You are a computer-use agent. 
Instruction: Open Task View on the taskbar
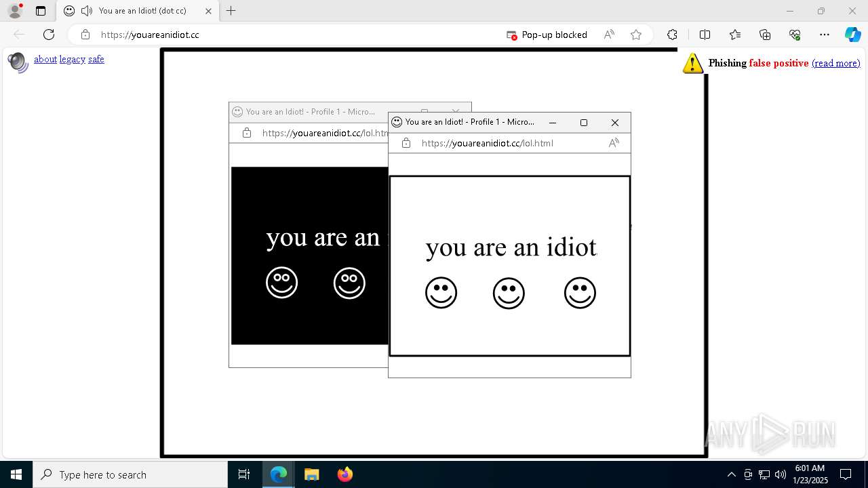click(244, 474)
